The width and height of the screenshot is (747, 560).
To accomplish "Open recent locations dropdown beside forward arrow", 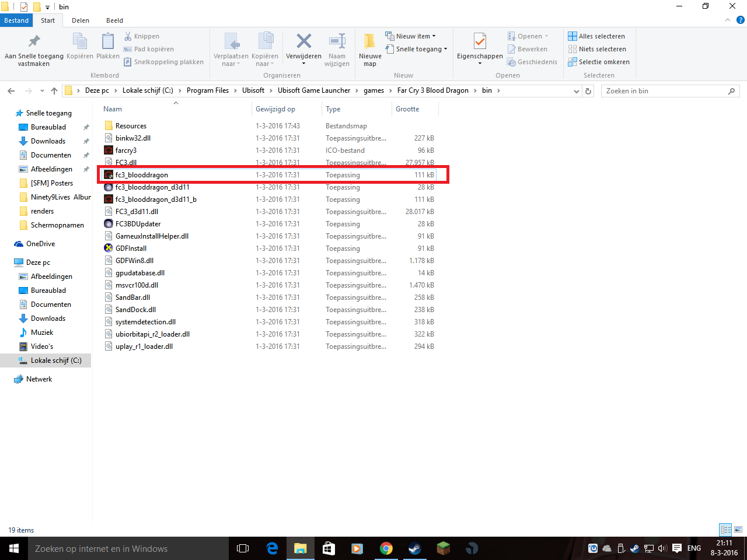I will click(42, 91).
